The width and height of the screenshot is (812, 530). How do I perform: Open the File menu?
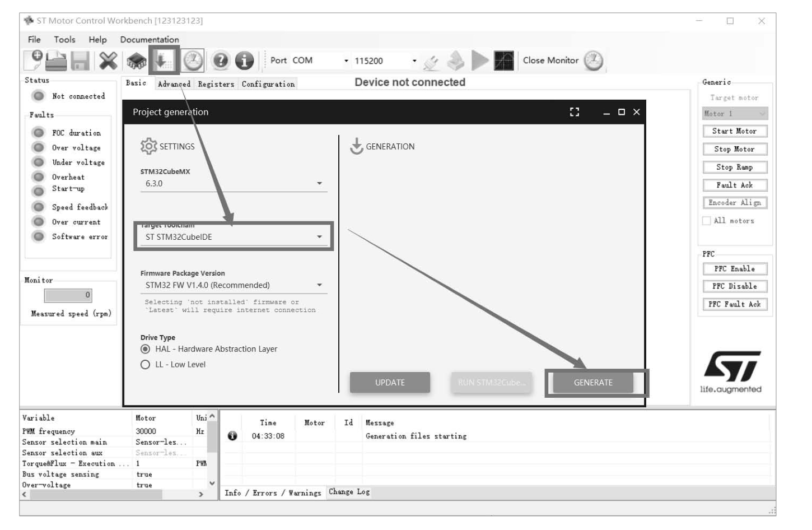34,40
